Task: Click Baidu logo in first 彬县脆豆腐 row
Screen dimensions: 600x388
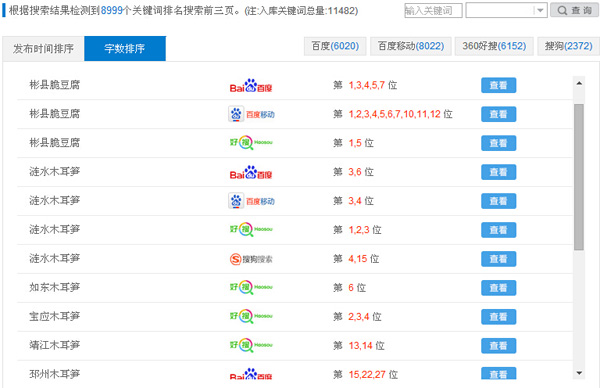Action: 251,85
